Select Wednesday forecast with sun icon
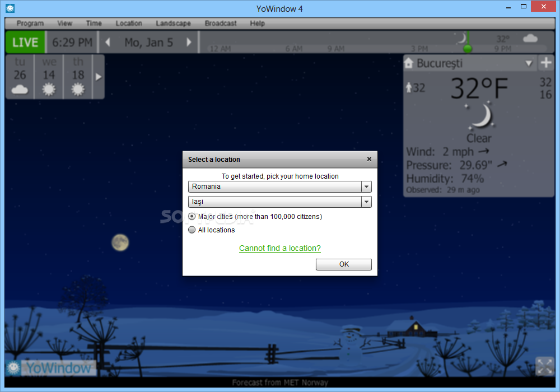Image resolution: width=560 pixels, height=392 pixels. click(x=49, y=76)
